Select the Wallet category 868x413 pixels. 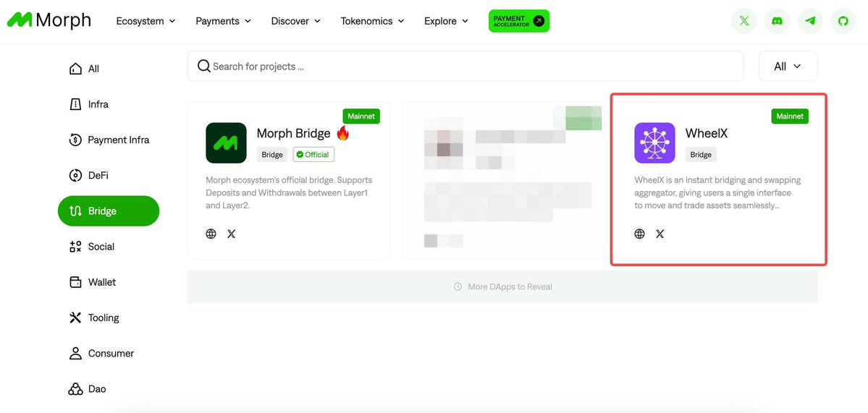tap(93, 282)
